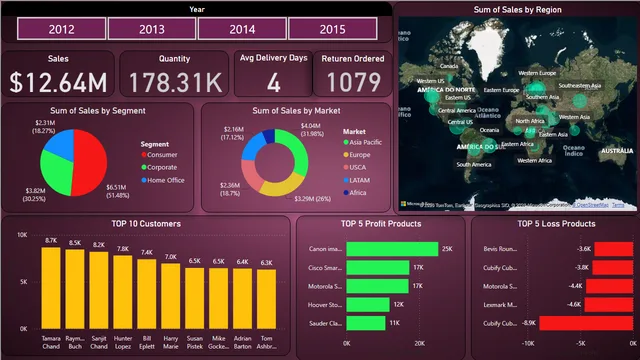The height and width of the screenshot is (360, 640).
Task: Click the Bevis Roun... -3.6K loss bar
Action: [x=614, y=249]
